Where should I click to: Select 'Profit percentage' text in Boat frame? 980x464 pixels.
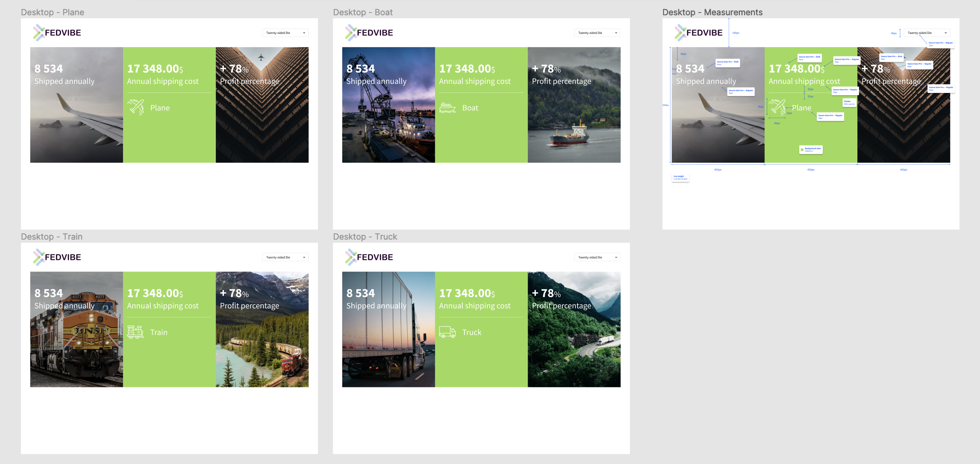point(562,81)
